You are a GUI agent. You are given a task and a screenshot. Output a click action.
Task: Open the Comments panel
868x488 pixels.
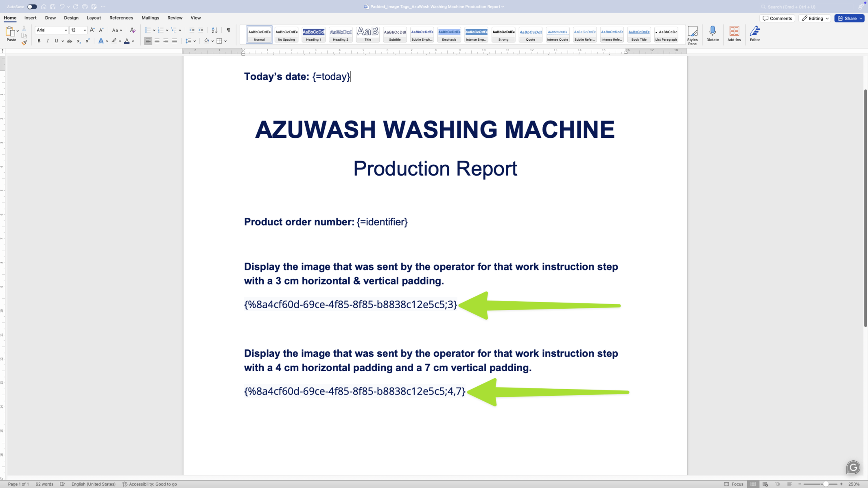[778, 18]
